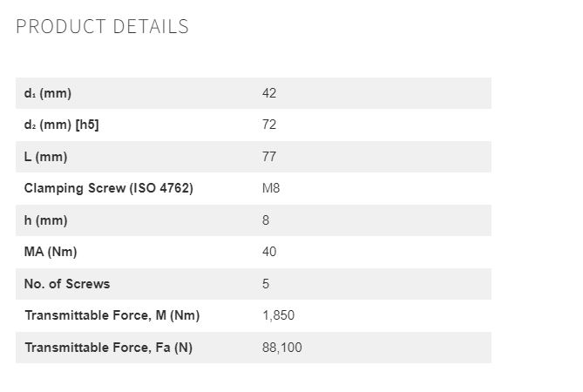The height and width of the screenshot is (392, 583).
Task: Select the h (mm) row label
Action: tap(45, 220)
